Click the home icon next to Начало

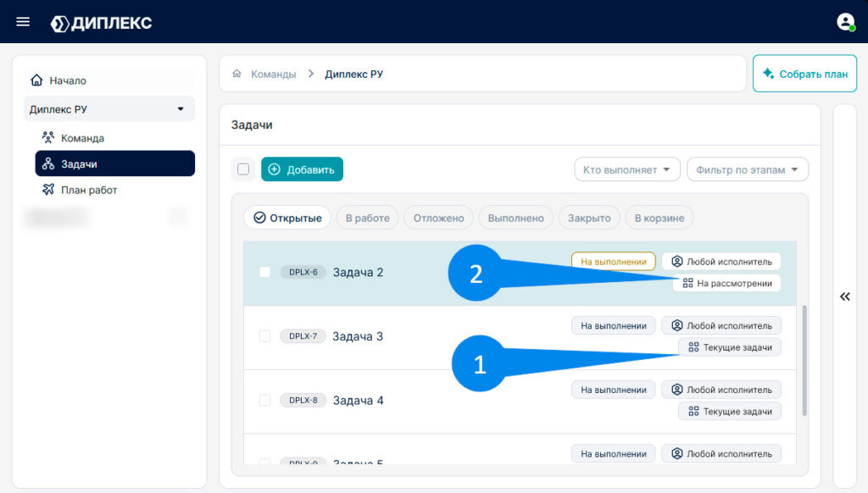click(36, 80)
